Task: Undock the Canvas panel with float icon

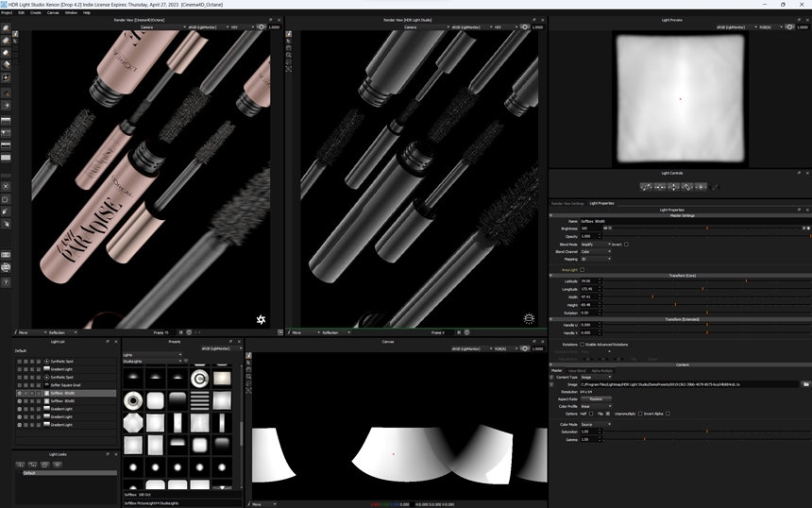Action: tap(533, 341)
